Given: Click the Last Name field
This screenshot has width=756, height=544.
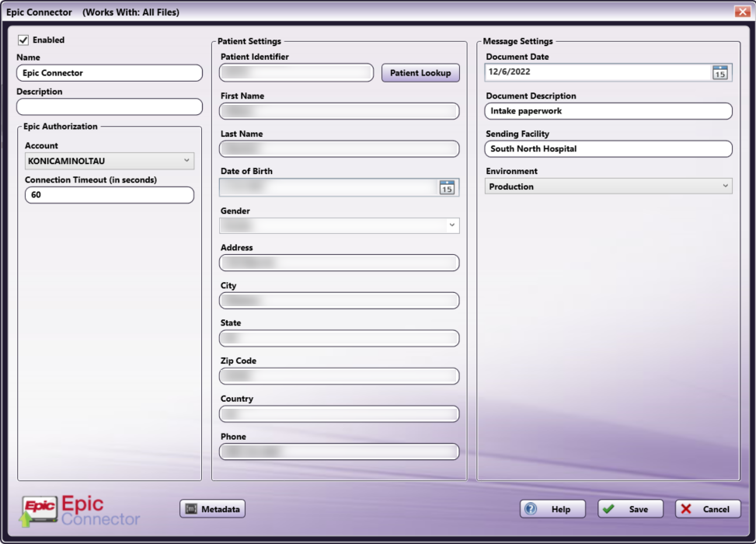Looking at the screenshot, I should tap(340, 149).
